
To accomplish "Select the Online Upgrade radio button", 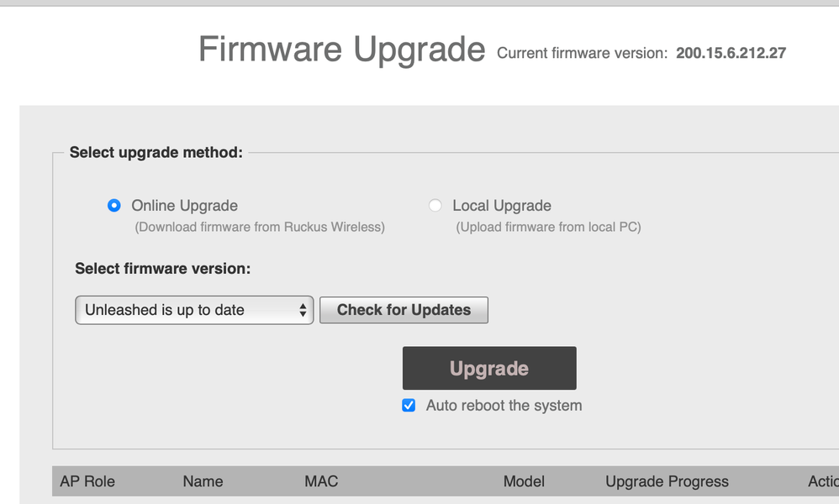I will pos(114,206).
